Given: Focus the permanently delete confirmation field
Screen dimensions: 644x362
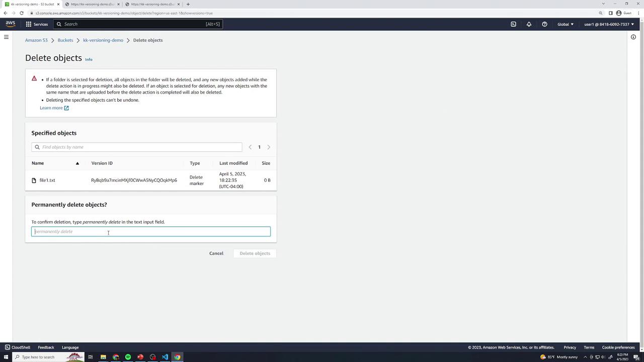Looking at the screenshot, I should pos(151,232).
